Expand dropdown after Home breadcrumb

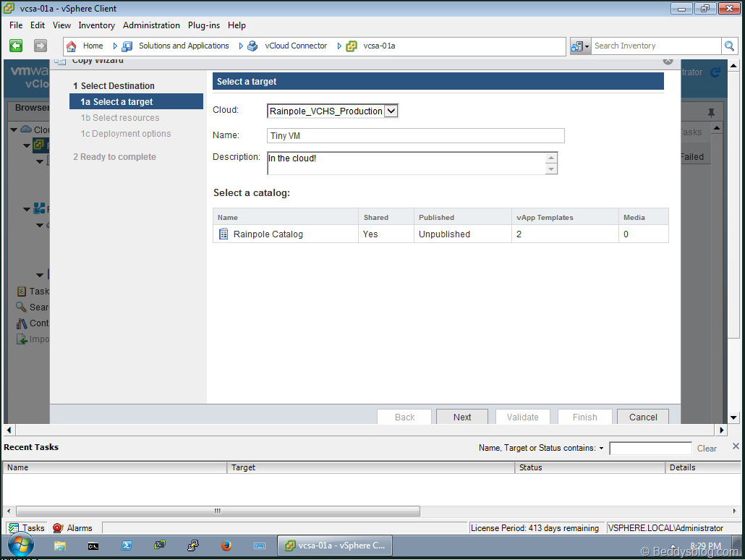click(115, 46)
